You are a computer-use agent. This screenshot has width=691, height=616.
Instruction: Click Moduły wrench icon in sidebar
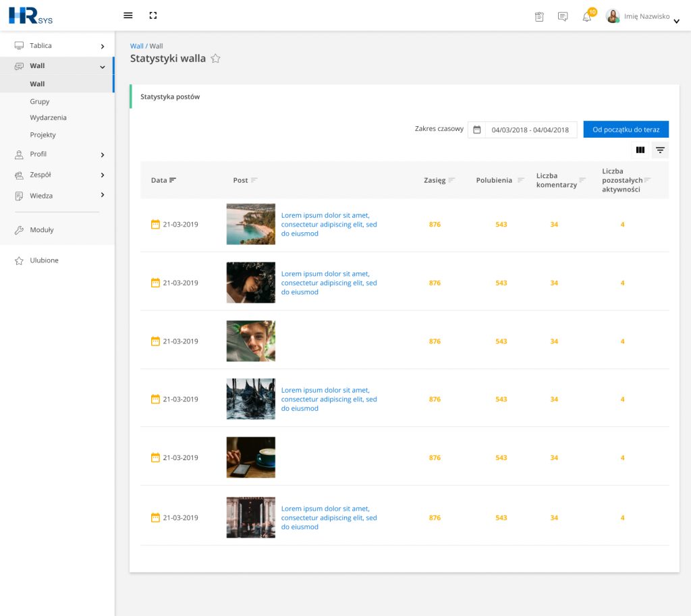click(19, 229)
